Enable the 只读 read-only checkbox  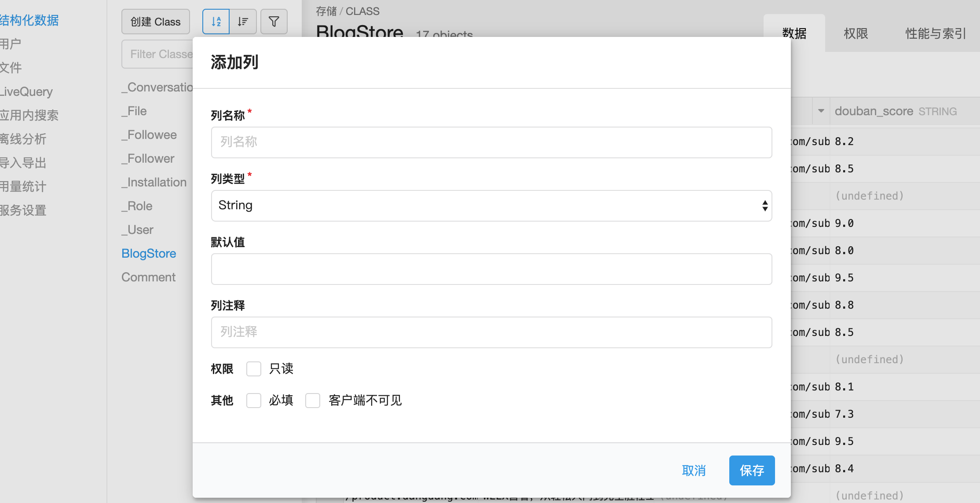(x=254, y=369)
